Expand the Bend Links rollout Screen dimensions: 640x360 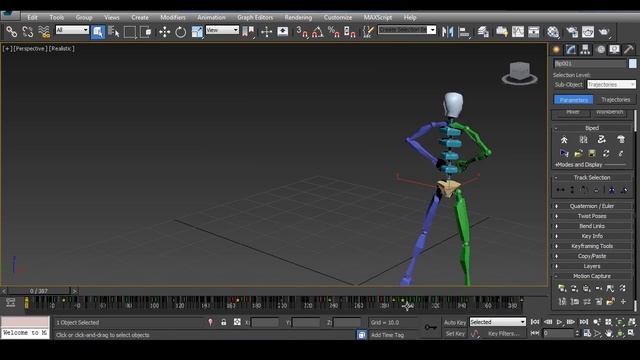click(x=592, y=226)
